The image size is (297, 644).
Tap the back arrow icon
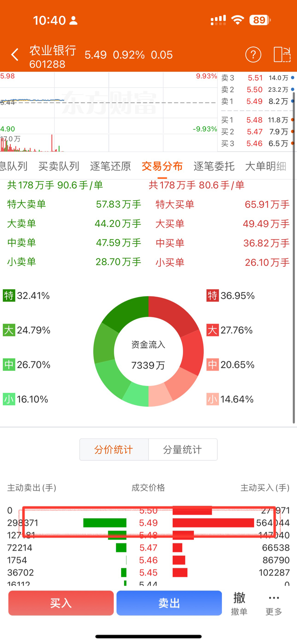tap(15, 55)
